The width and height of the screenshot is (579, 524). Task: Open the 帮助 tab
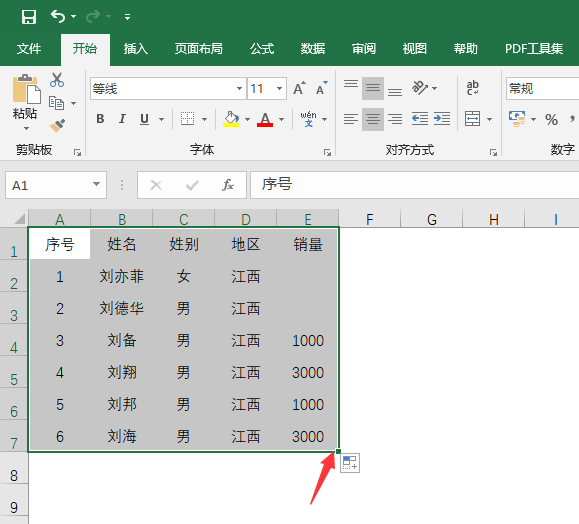click(466, 49)
